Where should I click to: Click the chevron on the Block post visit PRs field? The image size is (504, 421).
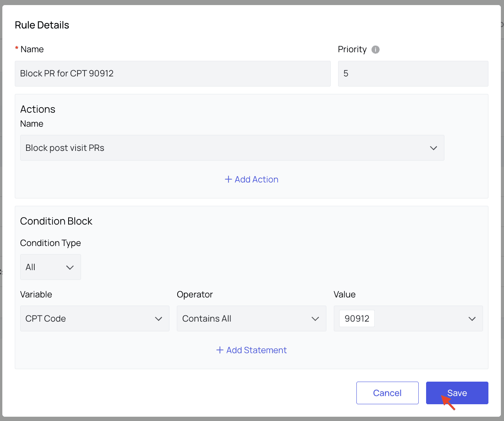point(434,148)
